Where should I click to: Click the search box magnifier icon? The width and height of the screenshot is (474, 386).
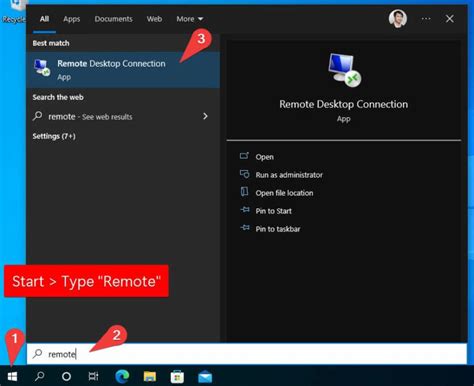(x=38, y=354)
